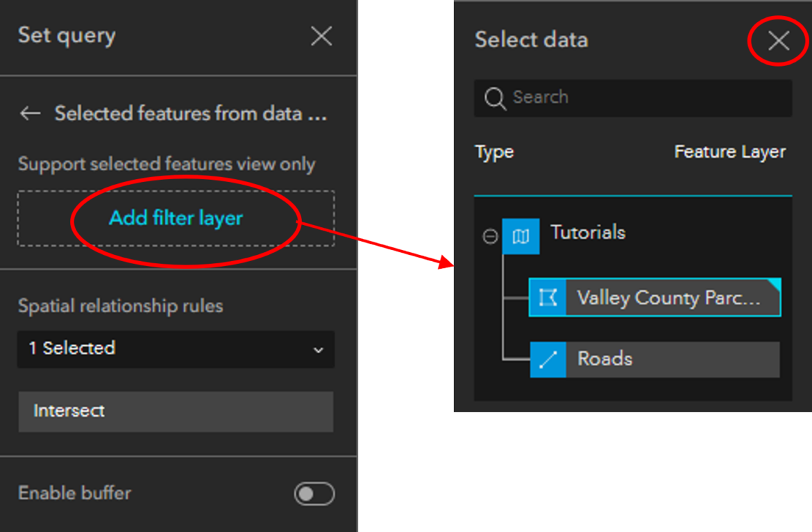
Task: Click the back arrow in the Set query panel
Action: pyautogui.click(x=30, y=113)
